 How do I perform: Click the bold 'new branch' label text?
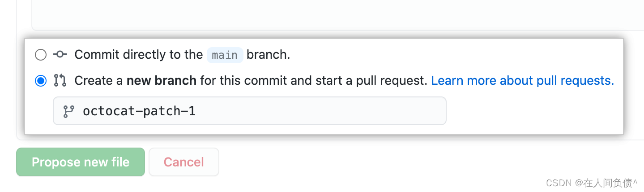[x=162, y=81]
